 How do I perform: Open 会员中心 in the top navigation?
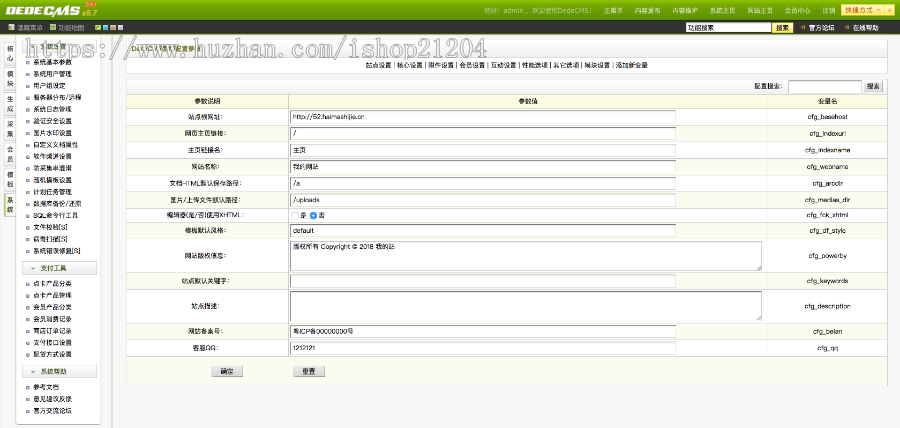[797, 10]
